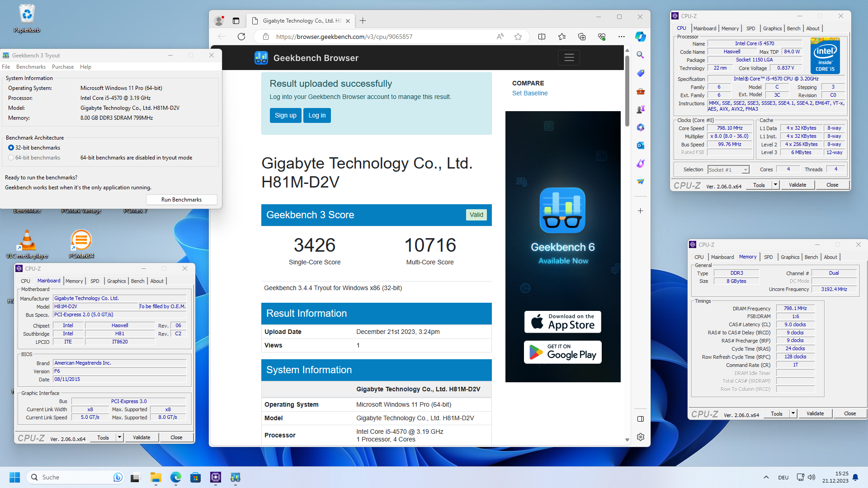This screenshot has height=488, width=868.
Task: Open Copilot icon in Edge toolbar
Action: click(640, 37)
